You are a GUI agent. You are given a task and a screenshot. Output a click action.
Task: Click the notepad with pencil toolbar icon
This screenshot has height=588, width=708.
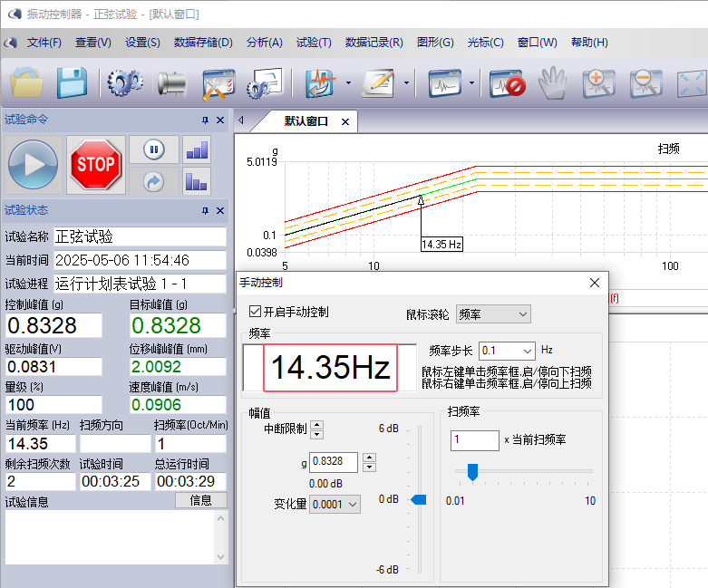tap(378, 83)
